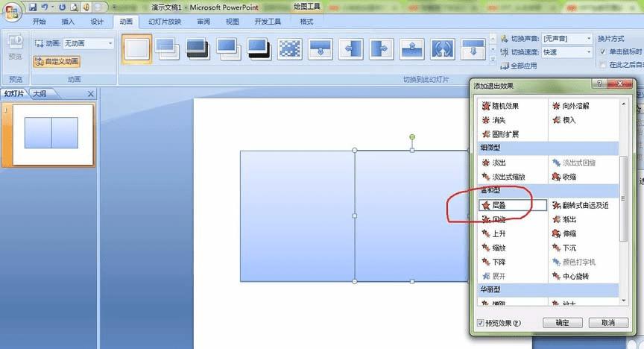The height and width of the screenshot is (349, 644).
Task: Select slide 1 thumbnail in the slides pane
Action: pos(53,134)
